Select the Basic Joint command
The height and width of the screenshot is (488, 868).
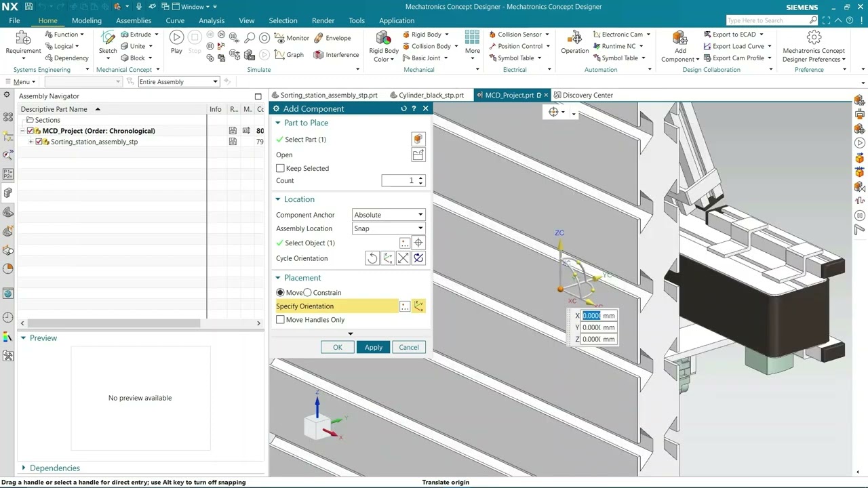coord(420,58)
